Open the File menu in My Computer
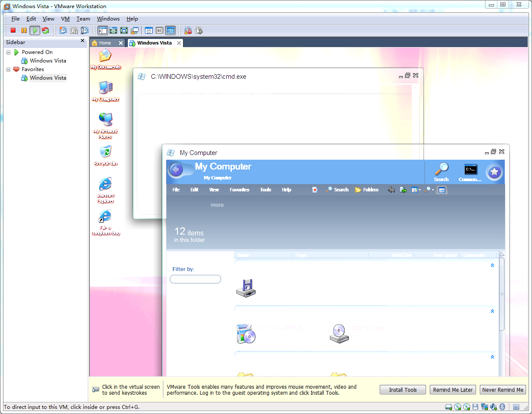Screen dimensions: 532x414 click(176, 190)
